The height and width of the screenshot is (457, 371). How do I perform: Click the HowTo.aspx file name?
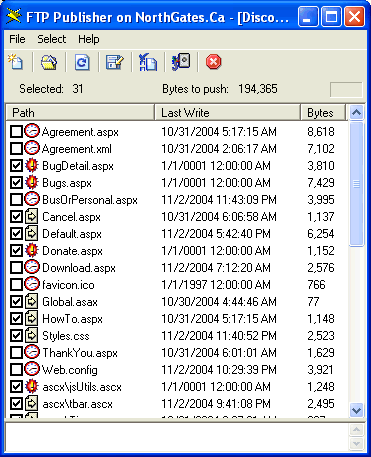[72, 319]
